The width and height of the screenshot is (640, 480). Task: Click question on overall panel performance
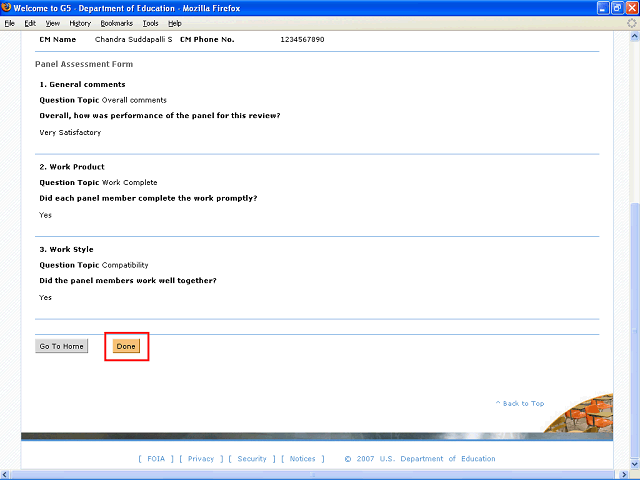point(160,116)
